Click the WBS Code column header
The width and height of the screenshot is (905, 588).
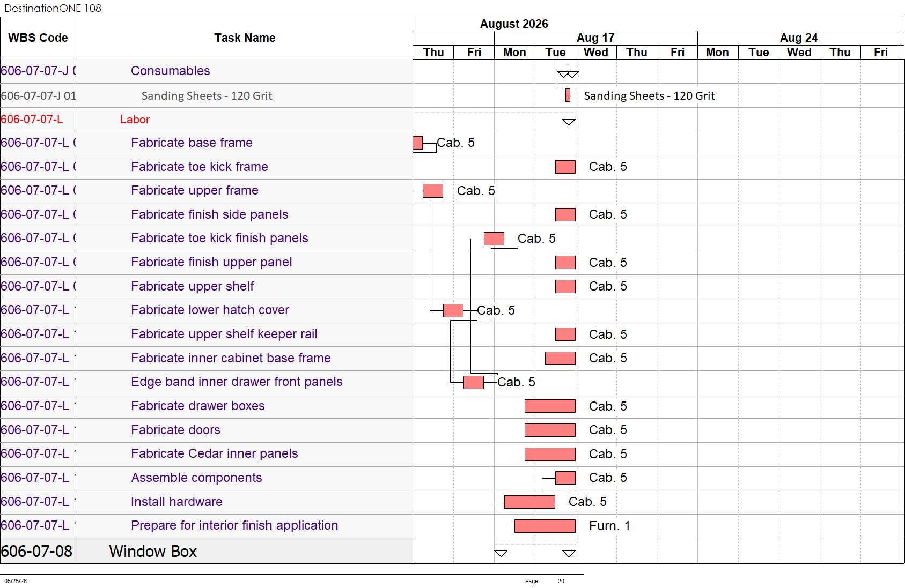tap(38, 38)
